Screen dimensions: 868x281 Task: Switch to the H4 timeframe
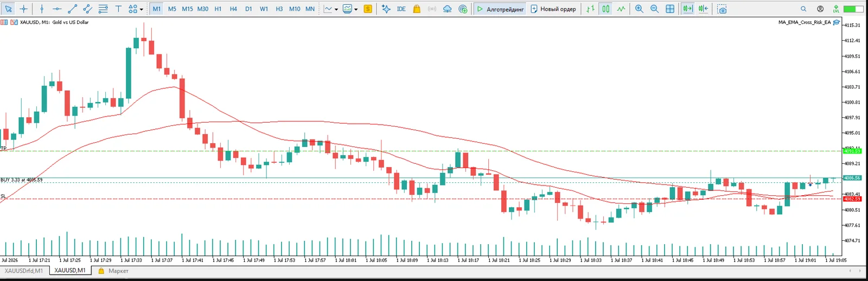coord(233,9)
